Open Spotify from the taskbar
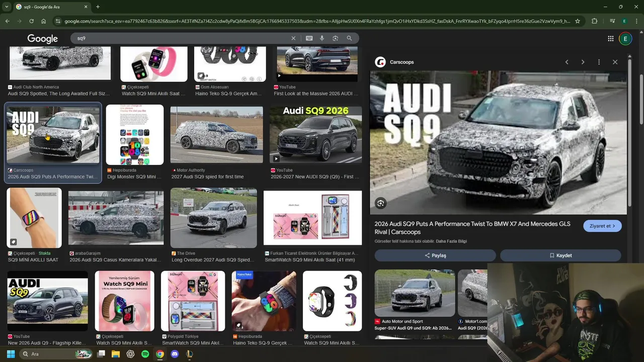The height and width of the screenshot is (362, 644). click(145, 354)
